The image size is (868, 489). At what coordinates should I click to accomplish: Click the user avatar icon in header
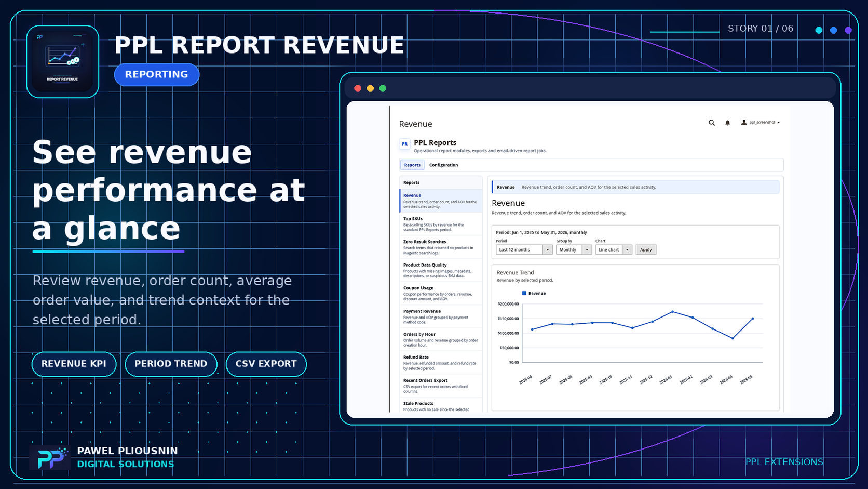point(744,123)
